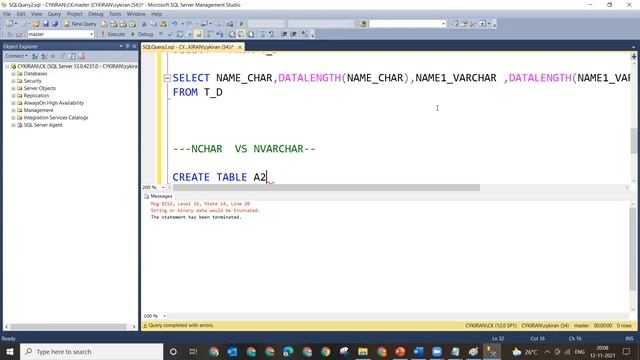Click the Object Explorer horizontal scrollbar
640x360 pixels.
[x=70, y=327]
